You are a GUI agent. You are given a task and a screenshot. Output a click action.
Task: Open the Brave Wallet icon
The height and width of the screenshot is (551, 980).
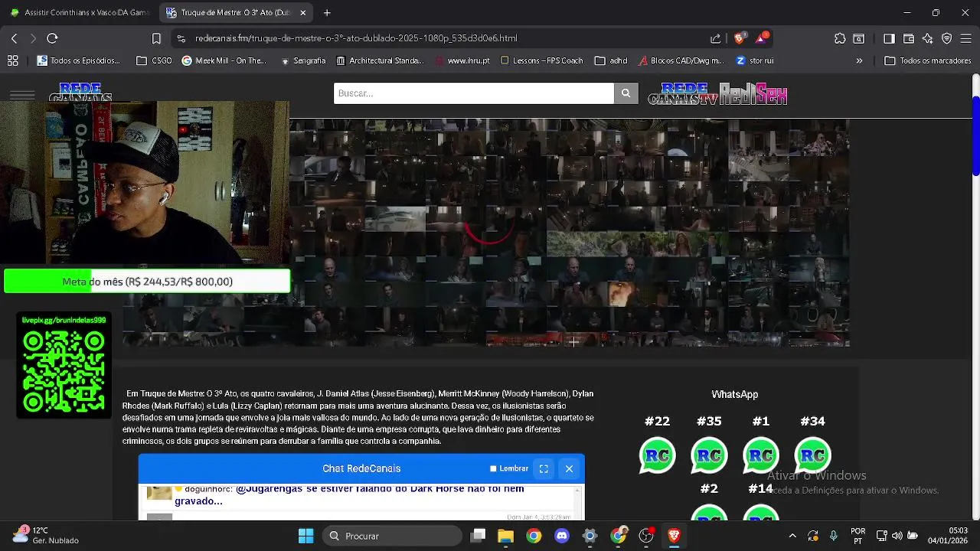tap(909, 38)
